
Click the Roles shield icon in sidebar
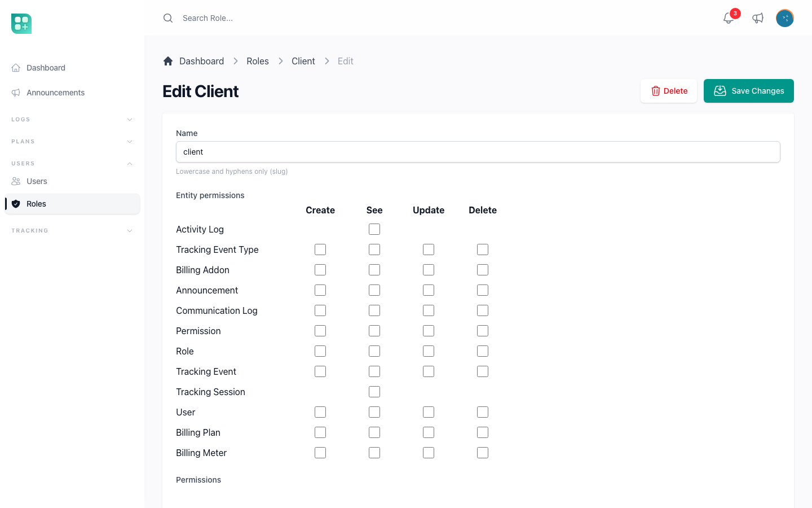16,204
